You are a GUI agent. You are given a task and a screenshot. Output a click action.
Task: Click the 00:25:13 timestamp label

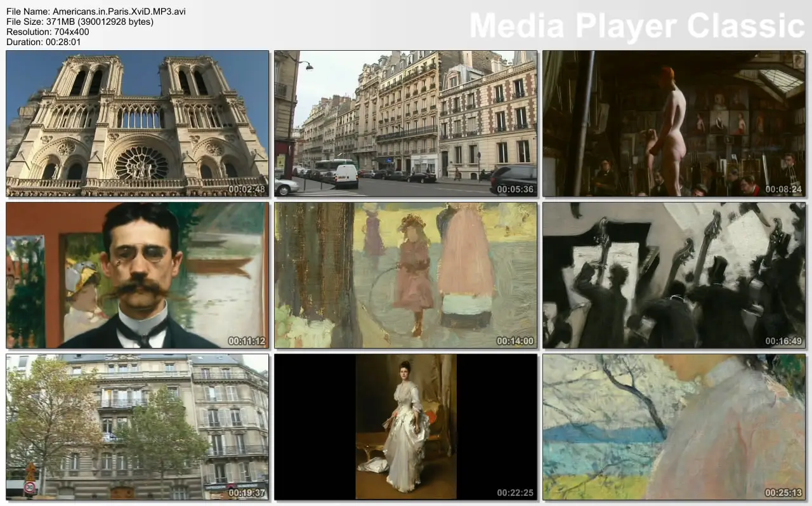tap(783, 493)
